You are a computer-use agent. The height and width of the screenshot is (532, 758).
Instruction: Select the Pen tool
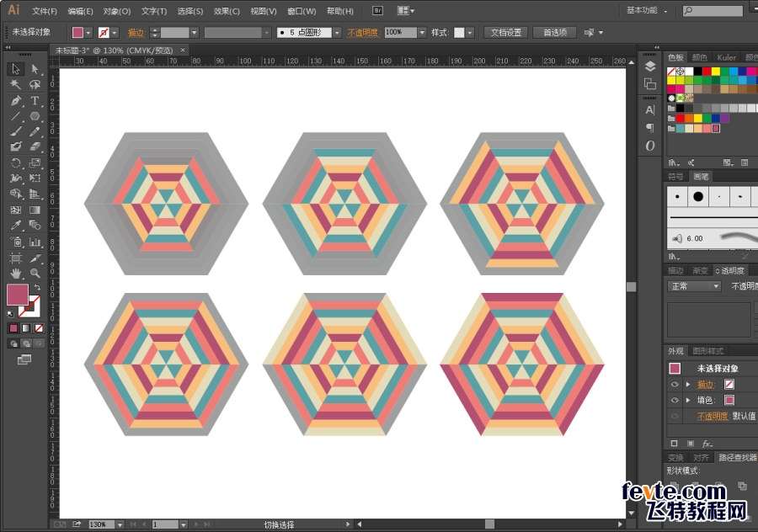point(16,100)
